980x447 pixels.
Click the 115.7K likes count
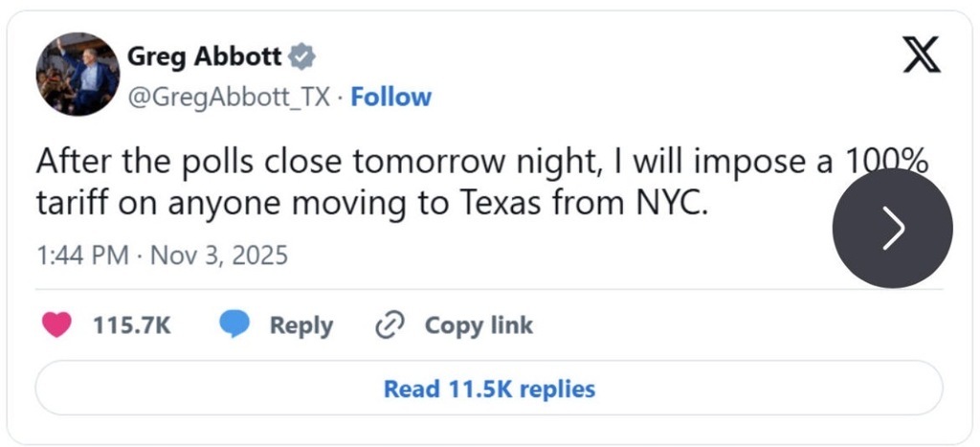(x=132, y=325)
